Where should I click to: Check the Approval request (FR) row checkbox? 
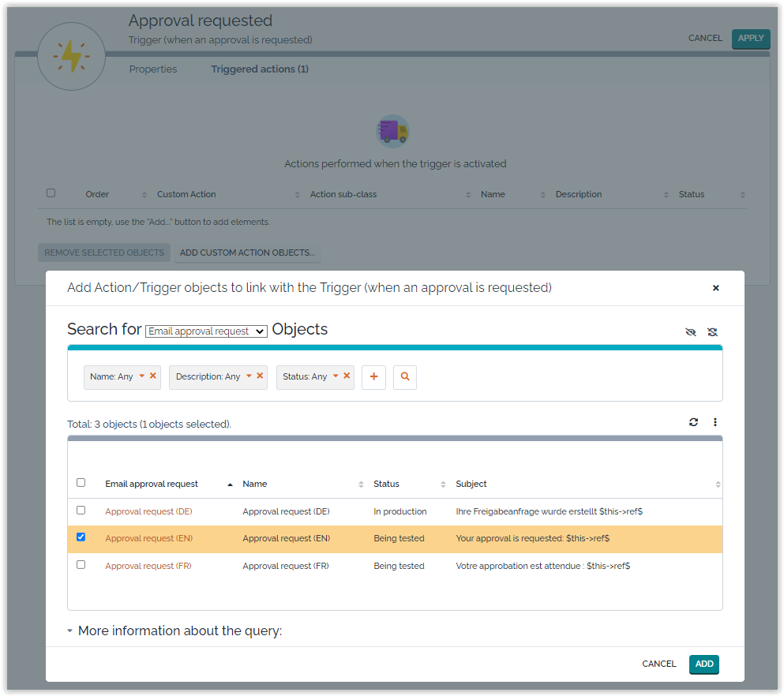coord(81,565)
